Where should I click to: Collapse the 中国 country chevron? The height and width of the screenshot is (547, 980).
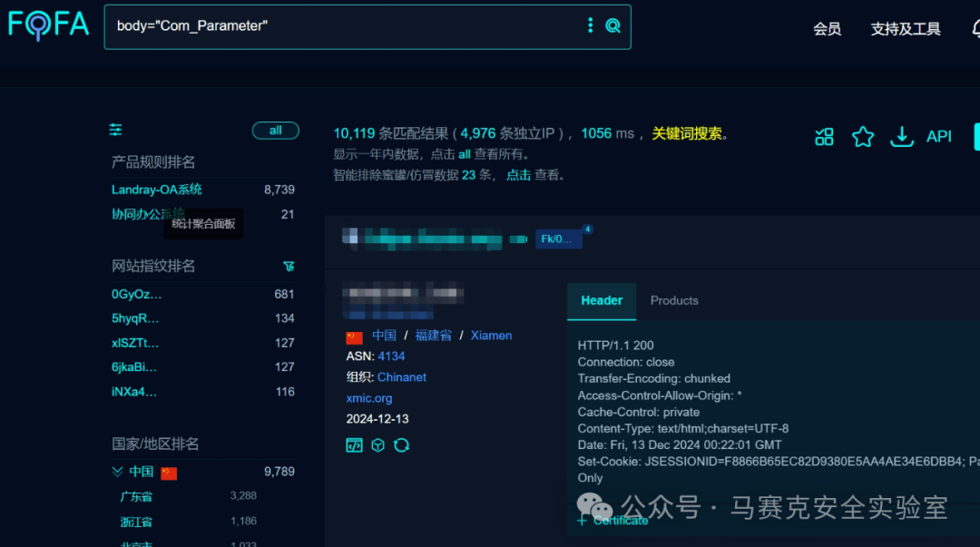[x=117, y=472]
